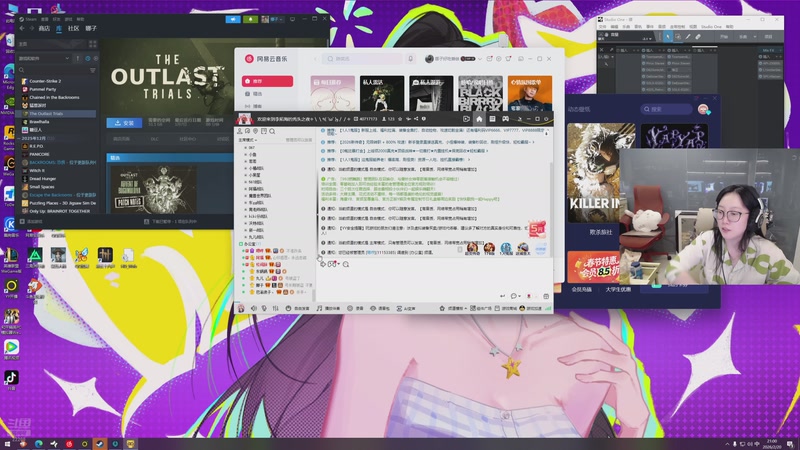Open the Outlast Trials patch notes thumbnail

click(154, 189)
